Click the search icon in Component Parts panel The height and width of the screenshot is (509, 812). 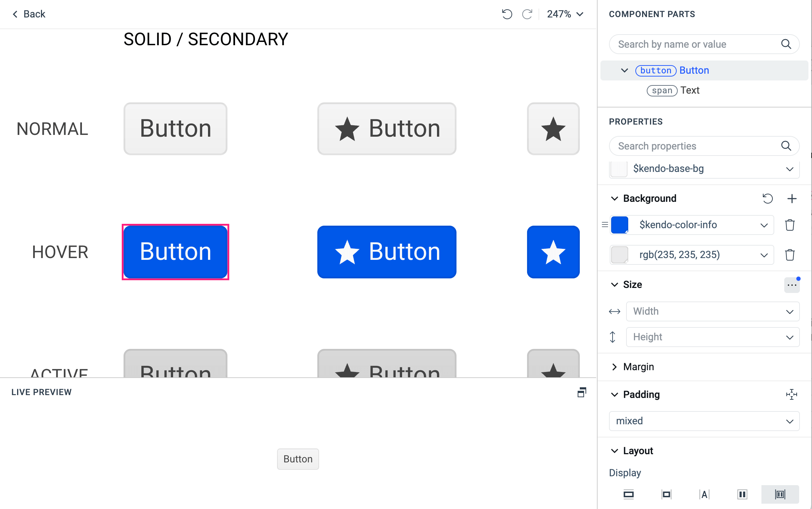point(787,44)
